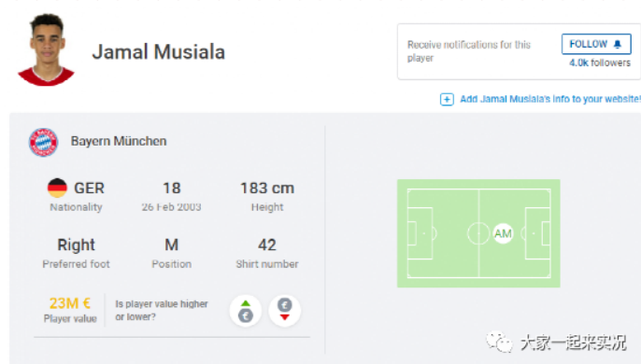Open Add Jamal Musiala's info to your website link
This screenshot has width=641, height=364.
point(549,99)
